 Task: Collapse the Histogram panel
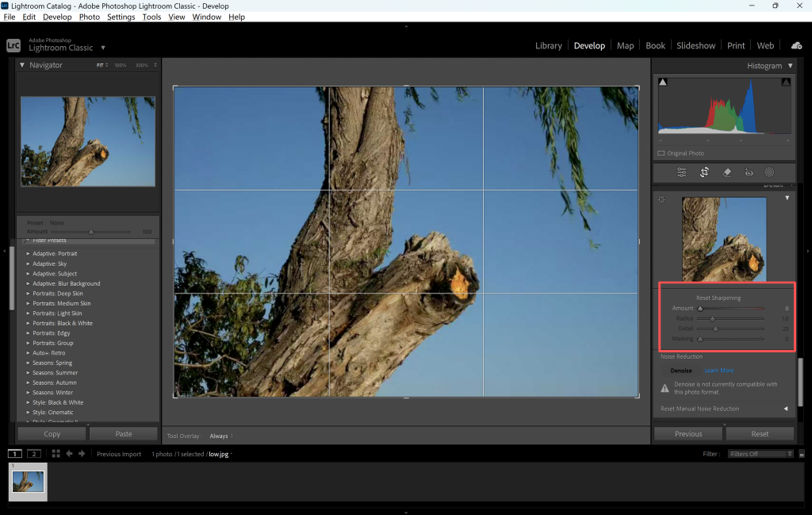[791, 66]
